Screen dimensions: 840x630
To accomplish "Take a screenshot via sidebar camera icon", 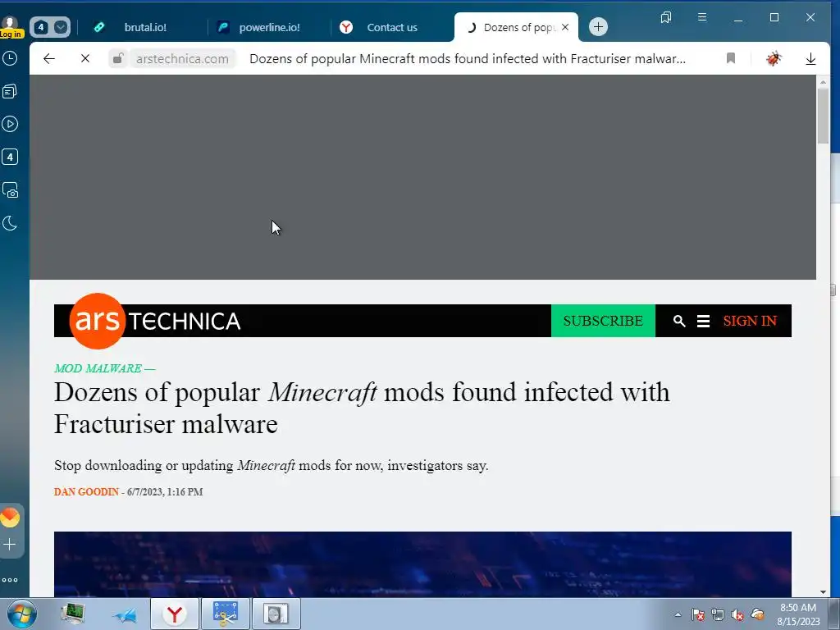I will 10,190.
